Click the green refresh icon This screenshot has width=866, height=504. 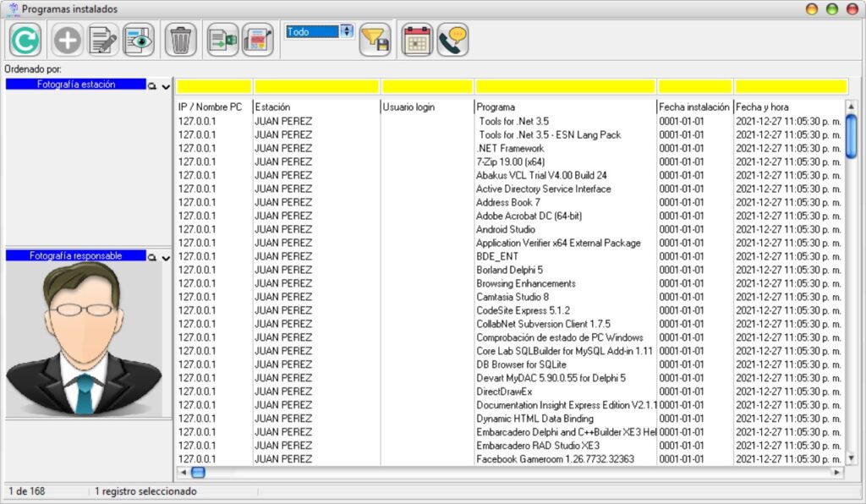pyautogui.click(x=25, y=40)
